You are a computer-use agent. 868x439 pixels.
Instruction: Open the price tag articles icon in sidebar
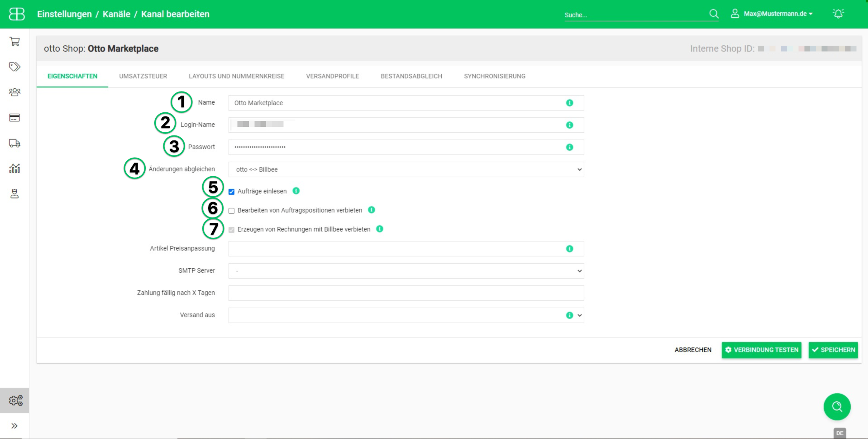(14, 67)
